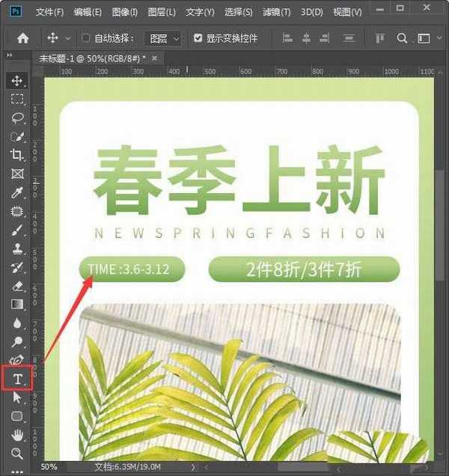The height and width of the screenshot is (476, 449).
Task: Expand the toolbar double-arrow collapse control
Action: 10,55
